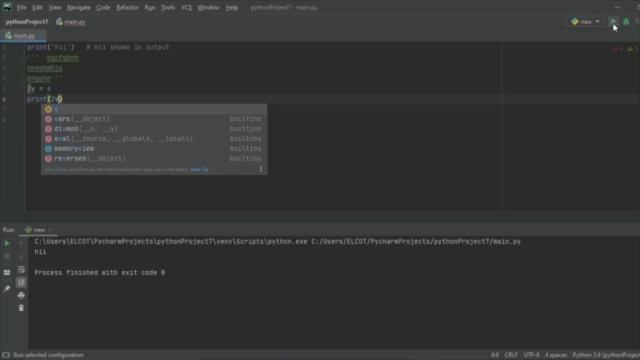
Task: Click the print(v) line in the editor
Action: [x=44, y=99]
